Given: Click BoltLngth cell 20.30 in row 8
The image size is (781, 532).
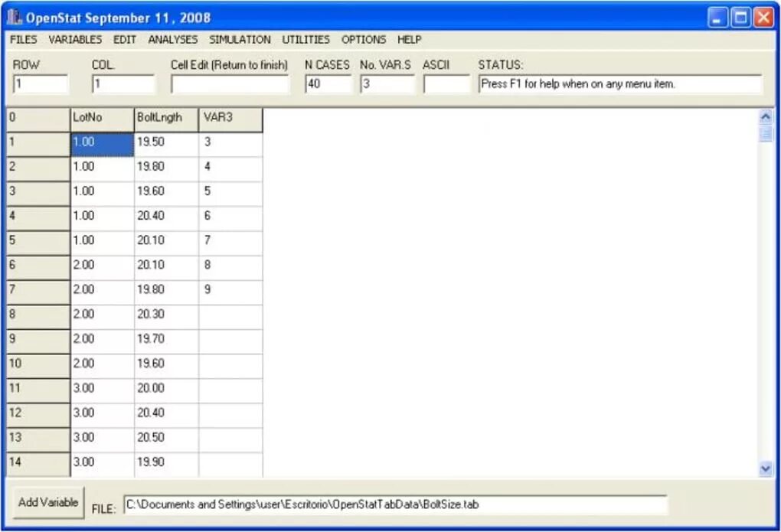Looking at the screenshot, I should coord(166,317).
